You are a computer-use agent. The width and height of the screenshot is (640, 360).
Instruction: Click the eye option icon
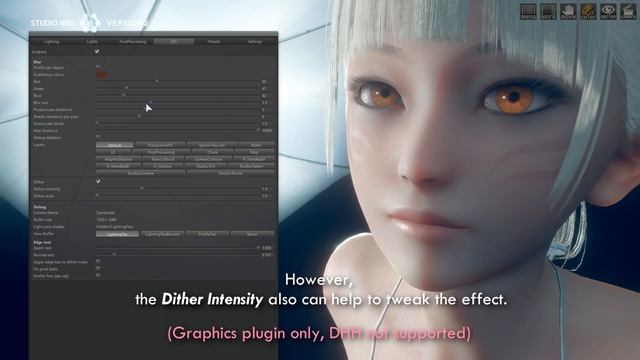608,11
